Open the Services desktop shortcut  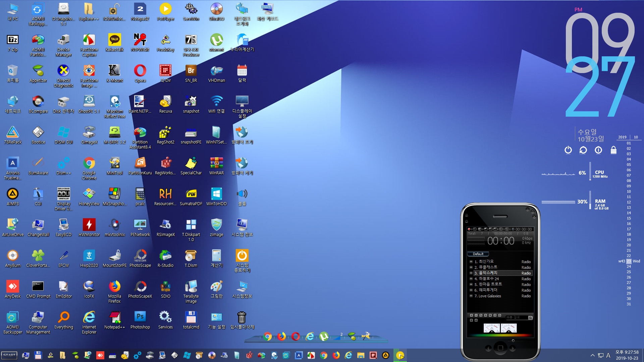tap(165, 320)
